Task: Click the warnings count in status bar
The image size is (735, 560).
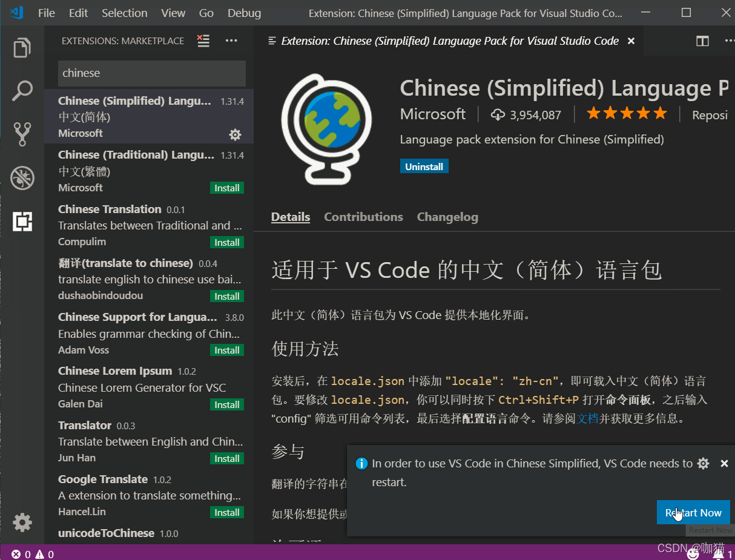Action: coord(44,554)
